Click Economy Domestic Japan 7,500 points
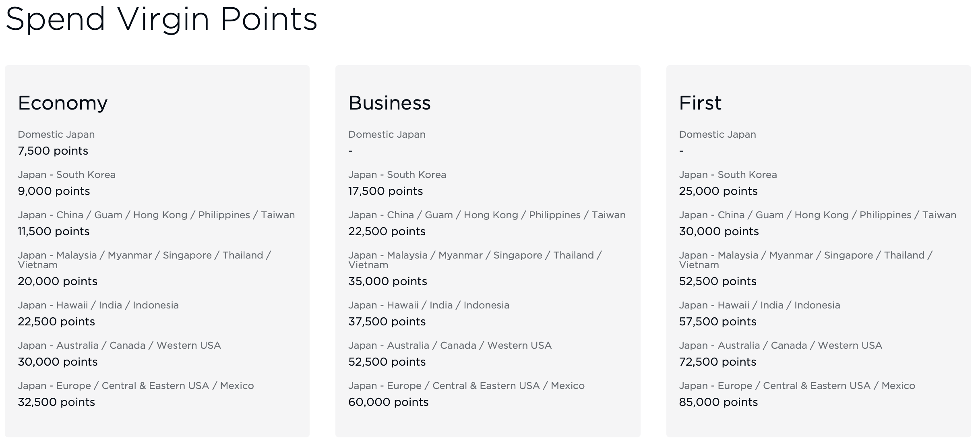The width and height of the screenshot is (980, 447). [x=53, y=151]
